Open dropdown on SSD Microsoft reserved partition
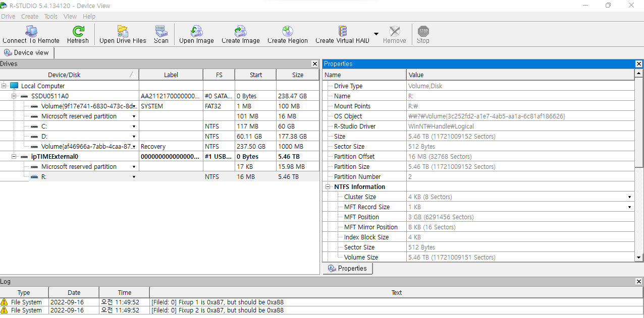644x318 pixels. point(134,116)
